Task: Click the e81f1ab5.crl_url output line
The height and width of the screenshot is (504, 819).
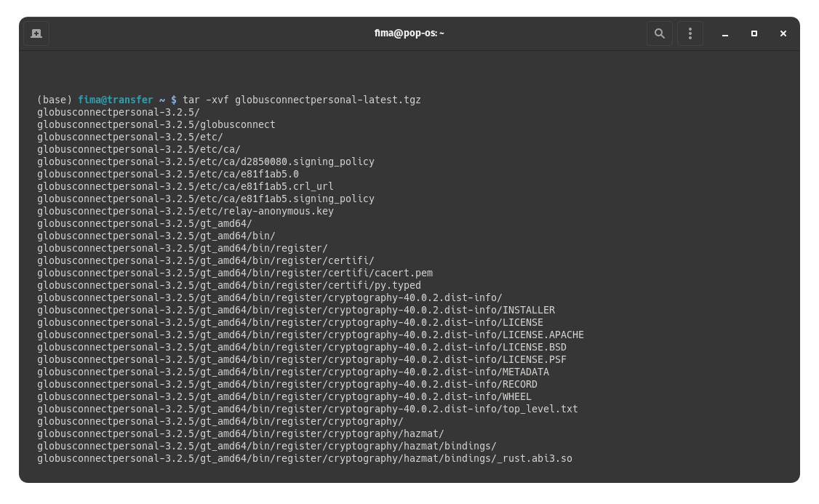Action: (x=185, y=186)
